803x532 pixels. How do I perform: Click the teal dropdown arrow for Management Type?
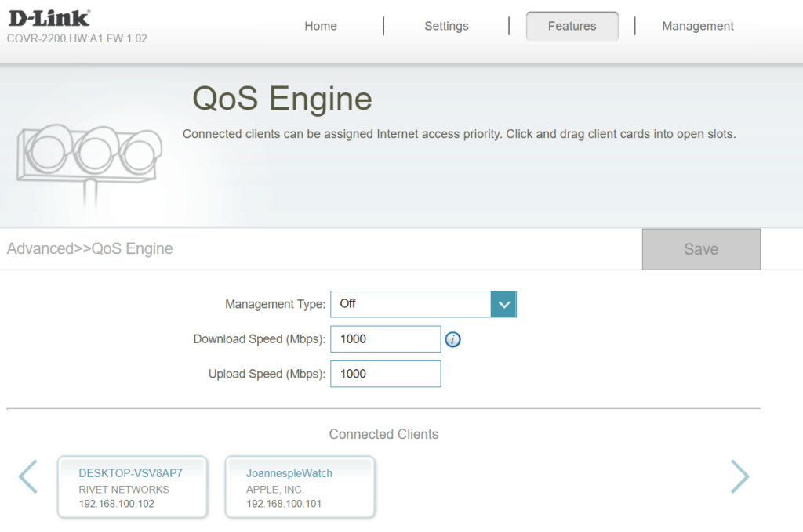(503, 304)
